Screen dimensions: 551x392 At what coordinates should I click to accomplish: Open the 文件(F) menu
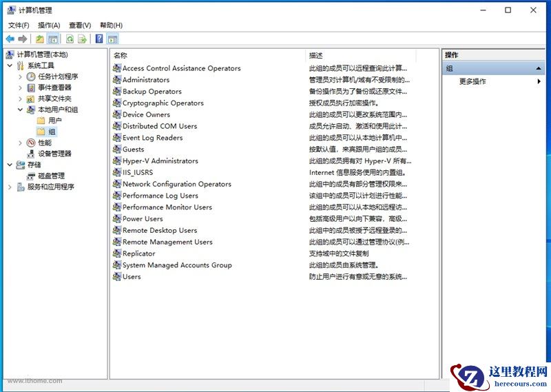click(x=19, y=25)
